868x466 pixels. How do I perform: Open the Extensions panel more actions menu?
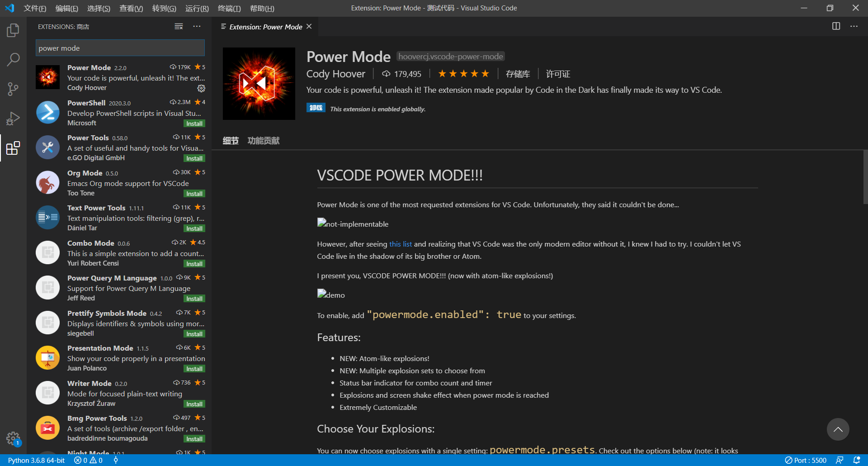point(197,27)
